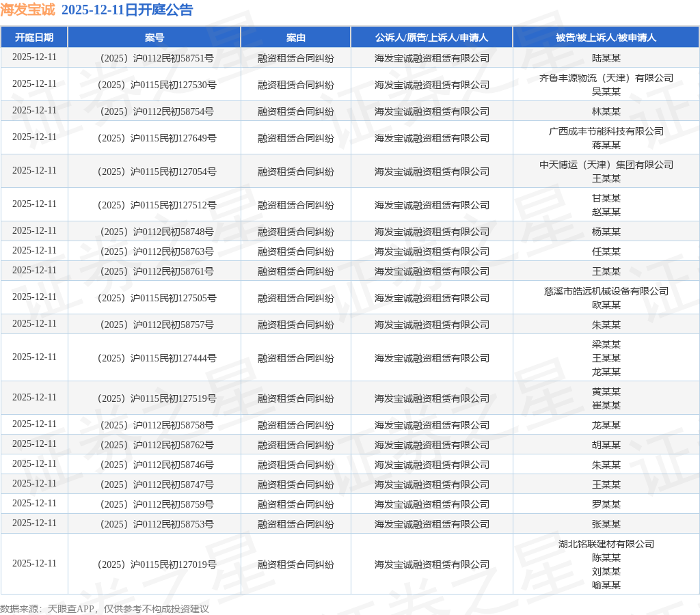This screenshot has width=700, height=615.
Task: Click the 被告/被上诉人/被申请人 column header
Action: coord(606,38)
